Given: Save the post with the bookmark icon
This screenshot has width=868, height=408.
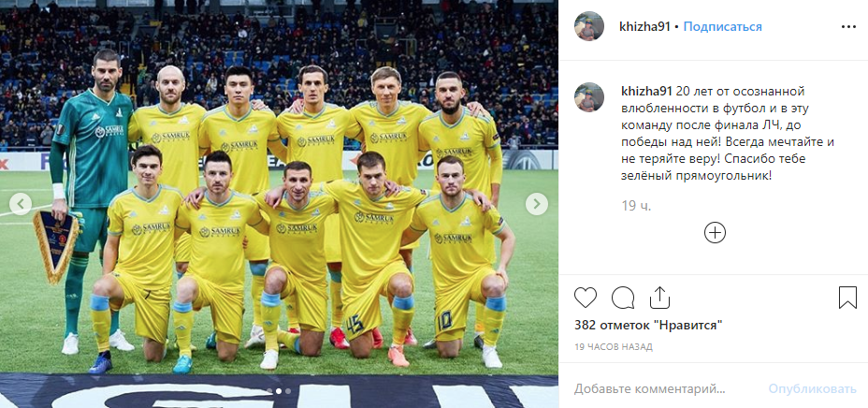Looking at the screenshot, I should point(847,298).
